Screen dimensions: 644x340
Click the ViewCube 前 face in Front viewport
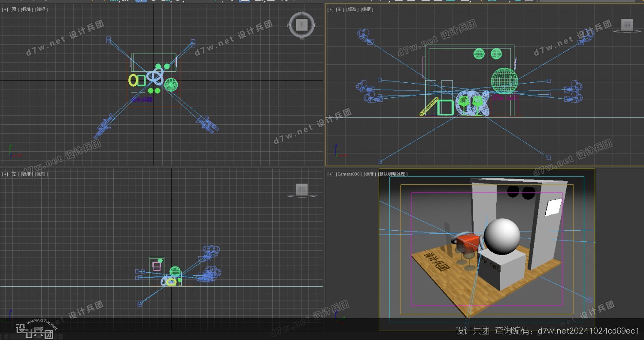[627, 25]
